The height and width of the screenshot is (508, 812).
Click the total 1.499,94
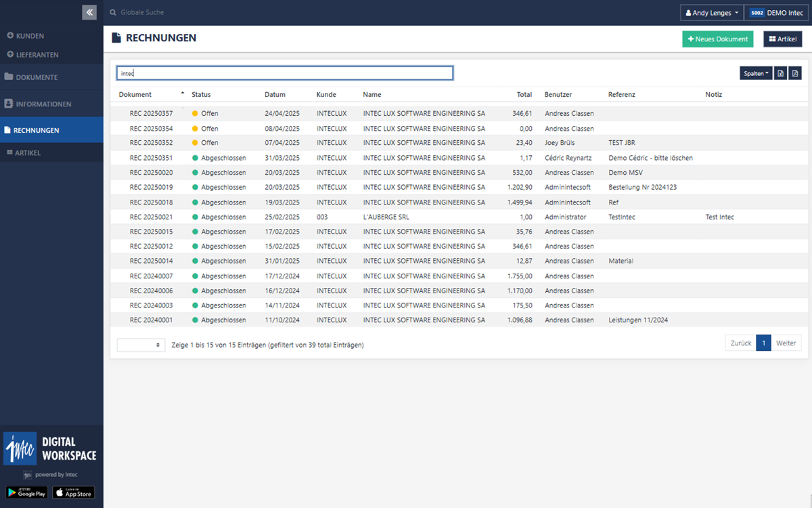point(520,203)
